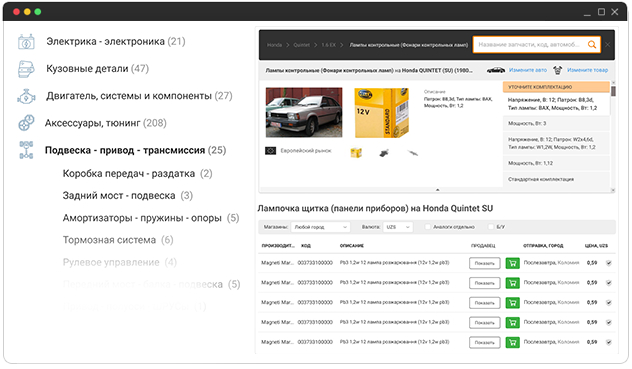Go to the Quintet breadcrumb
This screenshot has width=632, height=369.
click(301, 45)
